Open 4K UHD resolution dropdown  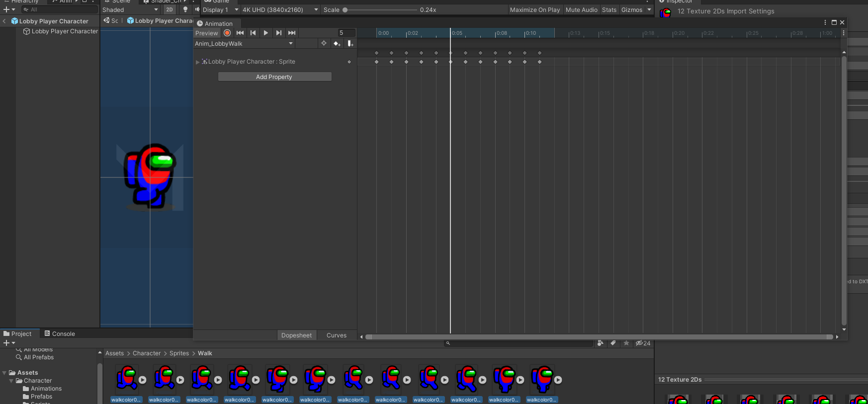[280, 9]
